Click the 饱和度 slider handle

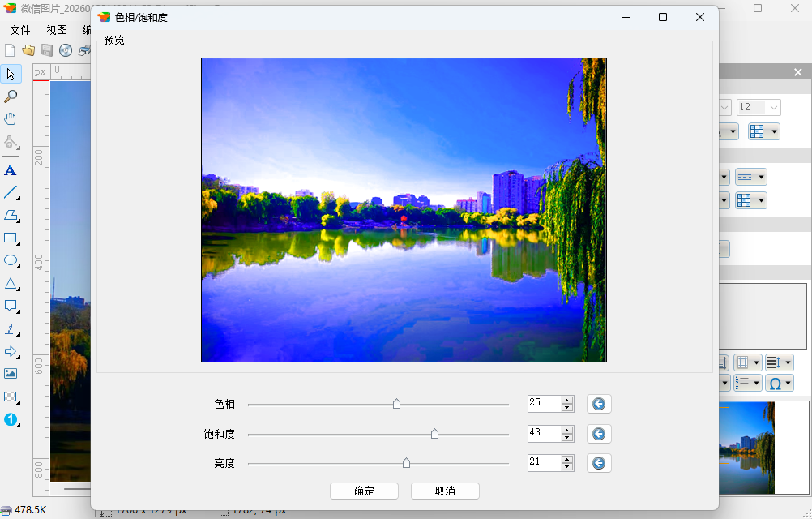point(434,434)
